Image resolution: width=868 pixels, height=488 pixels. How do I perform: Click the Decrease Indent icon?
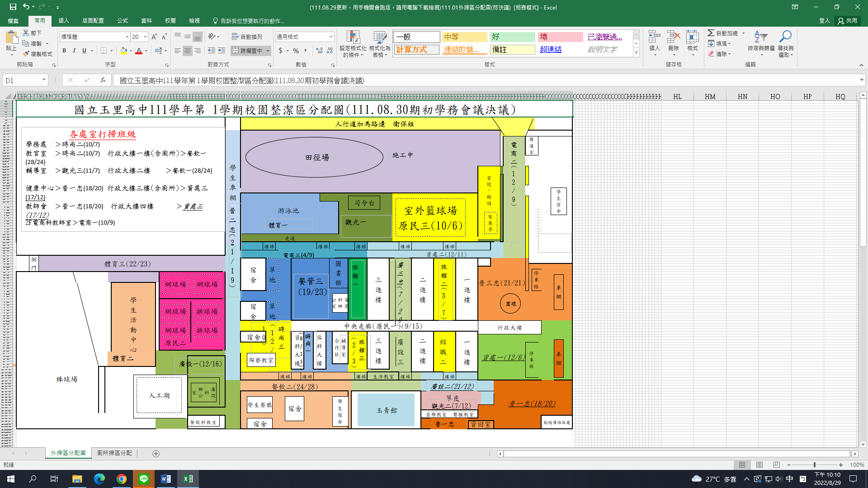[211, 51]
